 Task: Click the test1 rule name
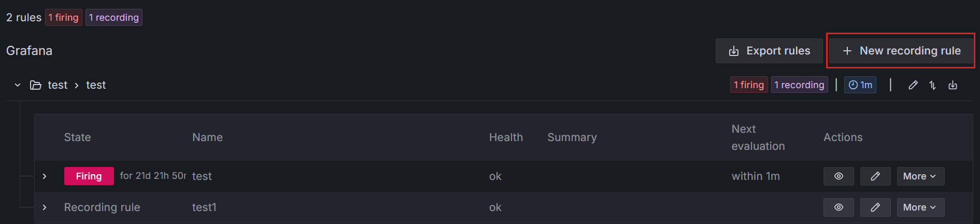point(204,207)
